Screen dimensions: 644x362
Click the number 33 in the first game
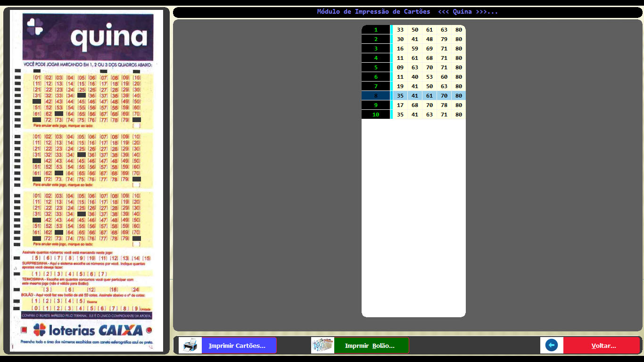[400, 30]
